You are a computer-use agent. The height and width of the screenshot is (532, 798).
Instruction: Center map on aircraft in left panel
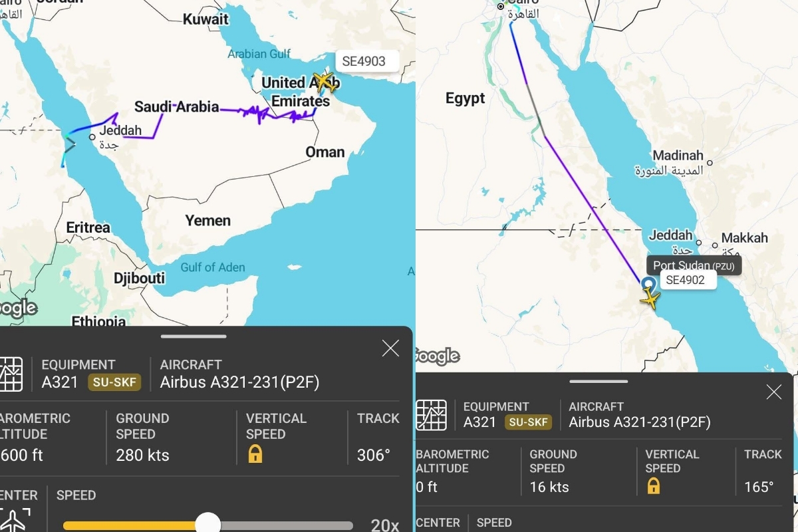[13, 521]
